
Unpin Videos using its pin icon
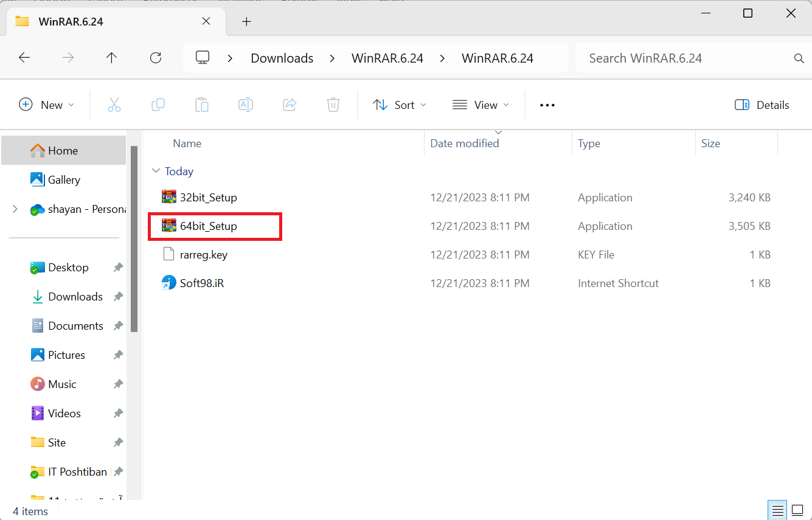pos(118,414)
